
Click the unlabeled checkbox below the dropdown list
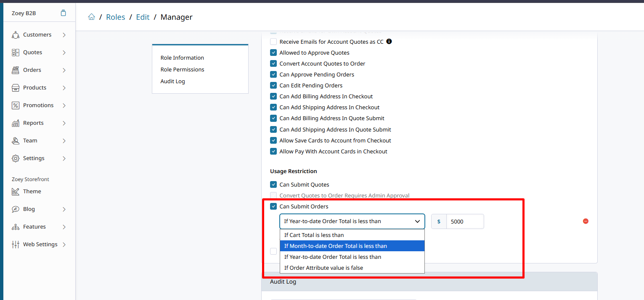(x=273, y=251)
